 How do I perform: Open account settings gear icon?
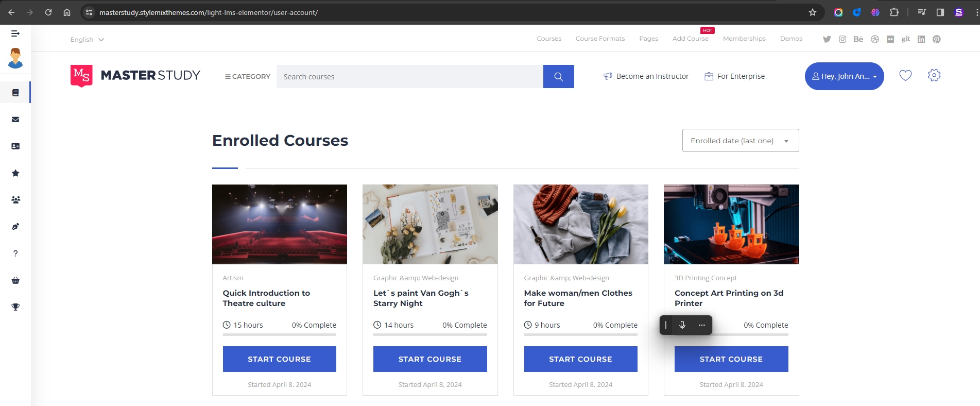(x=934, y=76)
